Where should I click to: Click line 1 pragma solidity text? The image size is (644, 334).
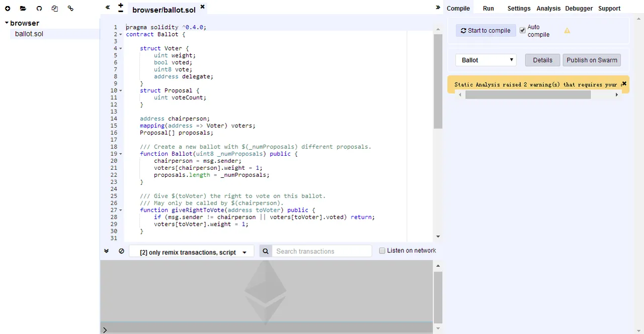click(166, 27)
